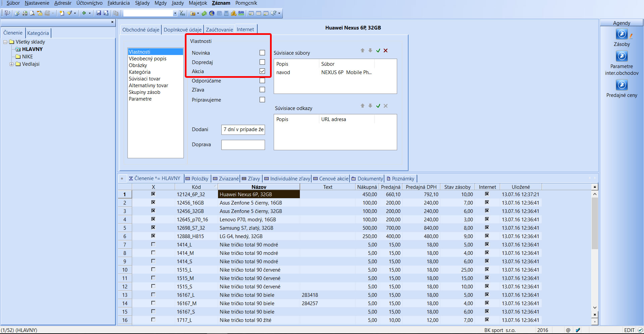Click the filter funnel icon in toolbar

(182, 13)
